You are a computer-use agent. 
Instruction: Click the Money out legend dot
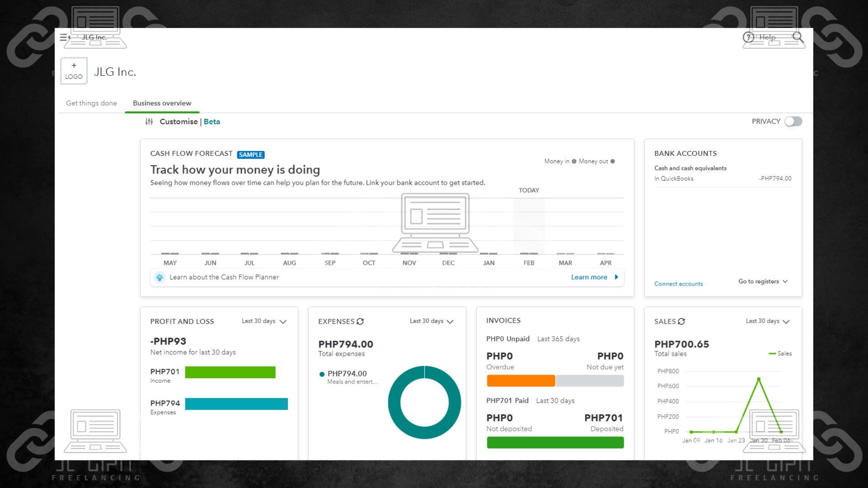(613, 161)
